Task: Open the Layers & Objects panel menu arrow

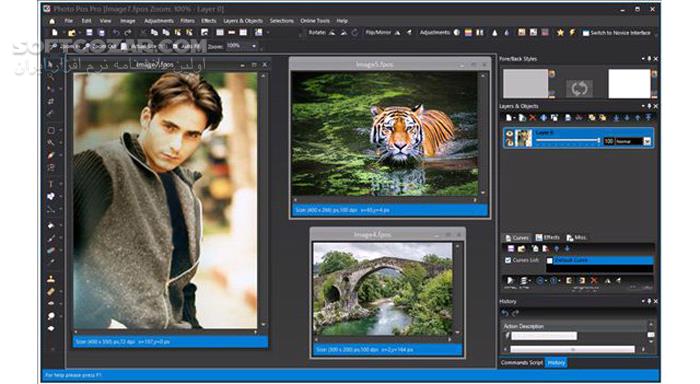Action: pyautogui.click(x=643, y=106)
